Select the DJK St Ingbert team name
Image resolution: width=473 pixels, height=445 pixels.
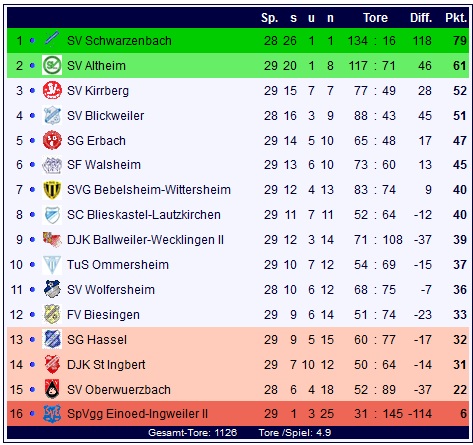click(106, 364)
